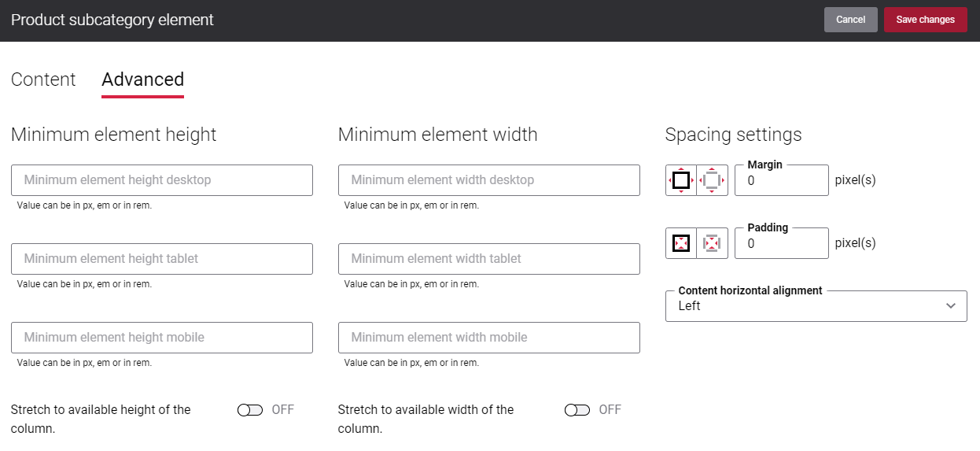The height and width of the screenshot is (451, 980).
Task: Click the Save changes button
Action: click(926, 20)
